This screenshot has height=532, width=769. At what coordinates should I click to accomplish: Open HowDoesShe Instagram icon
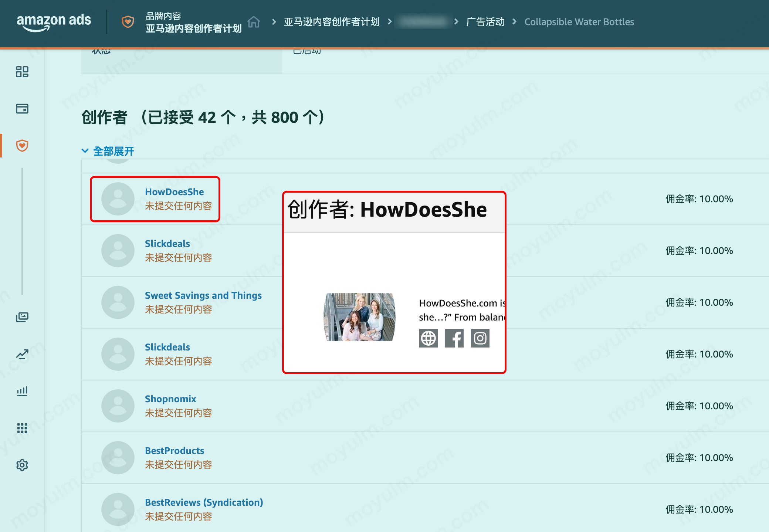480,338
